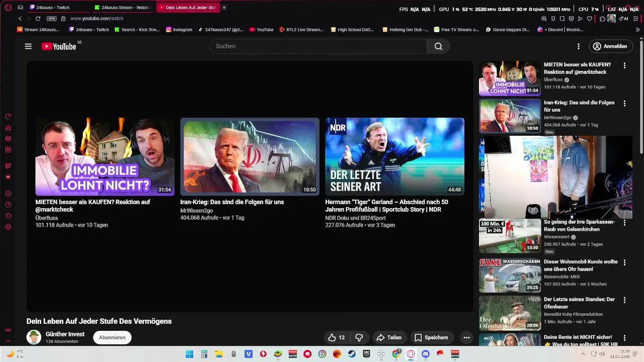Show hidden tray icons chevron
The image size is (644, 362).
coord(583,354)
